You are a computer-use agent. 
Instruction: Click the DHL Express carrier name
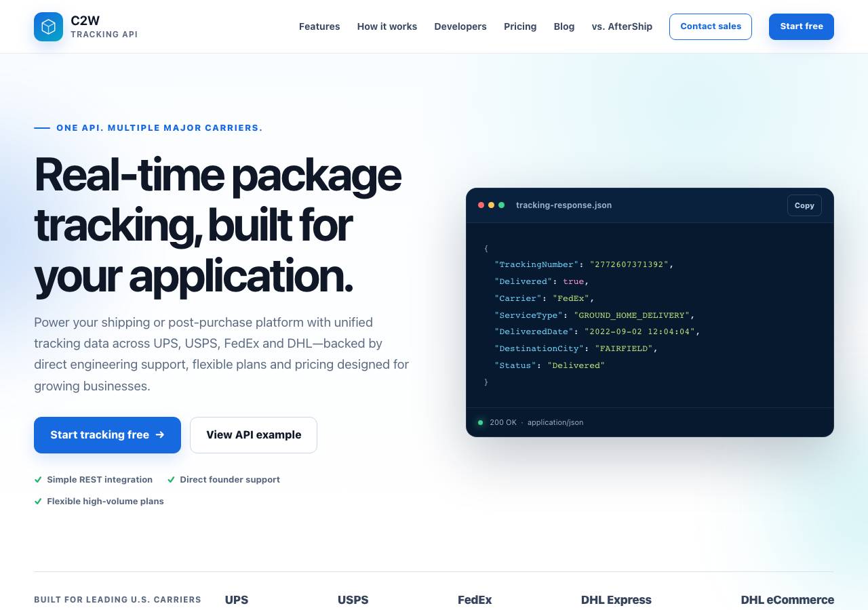(616, 600)
